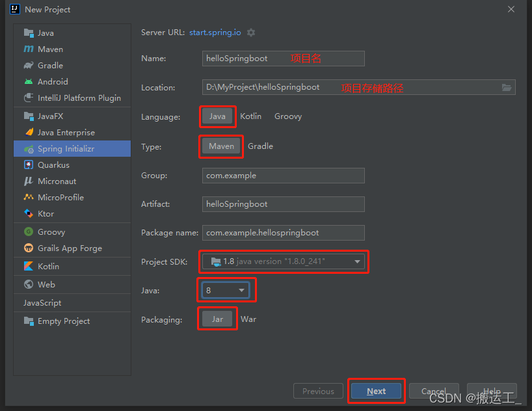The image size is (532, 411).
Task: Select Jar packaging
Action: [x=217, y=319]
